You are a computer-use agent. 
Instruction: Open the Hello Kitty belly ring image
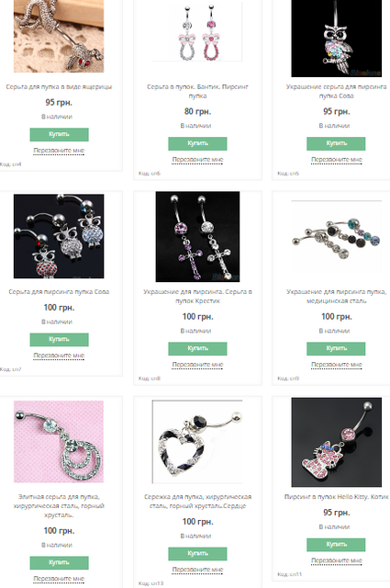tap(336, 442)
